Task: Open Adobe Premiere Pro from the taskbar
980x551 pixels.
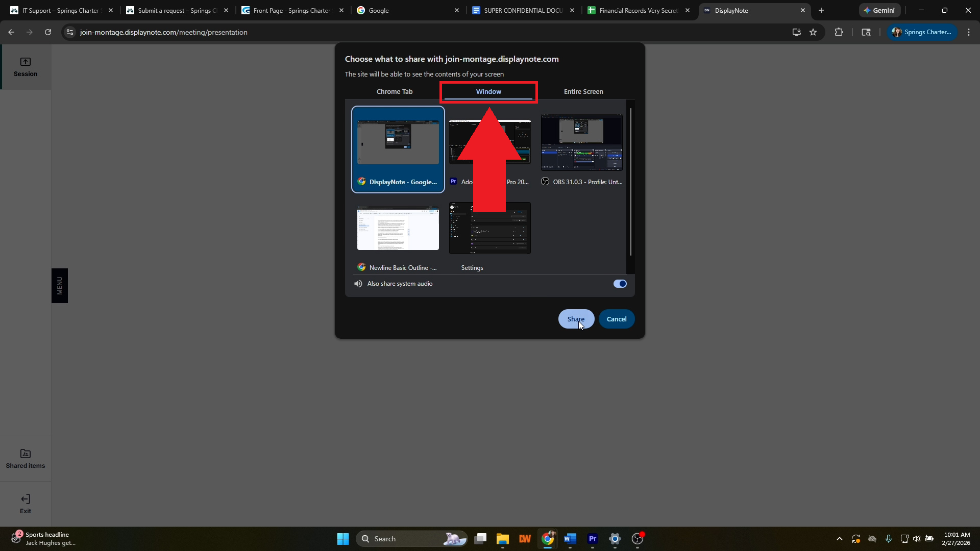Action: 593,539
